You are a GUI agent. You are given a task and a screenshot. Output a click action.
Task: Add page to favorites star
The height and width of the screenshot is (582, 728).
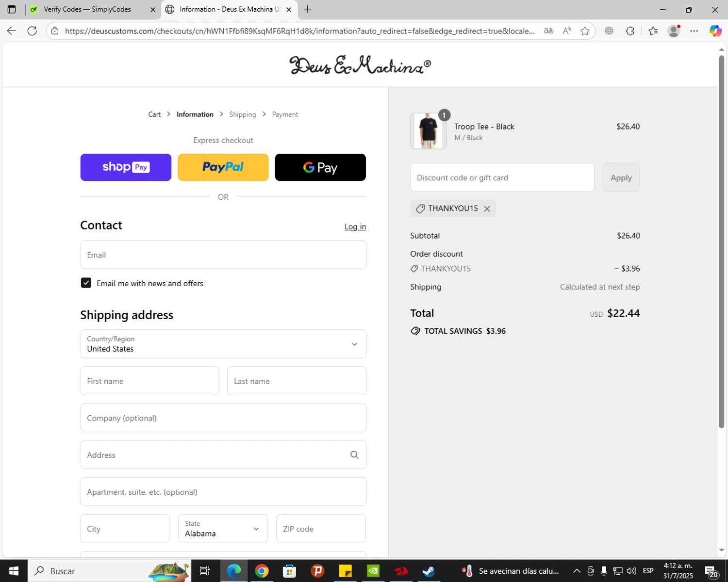point(585,31)
